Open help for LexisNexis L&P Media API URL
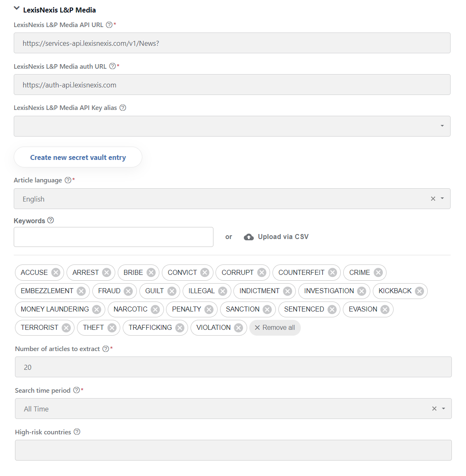Screen dimensions: 466x476 pyautogui.click(x=109, y=25)
